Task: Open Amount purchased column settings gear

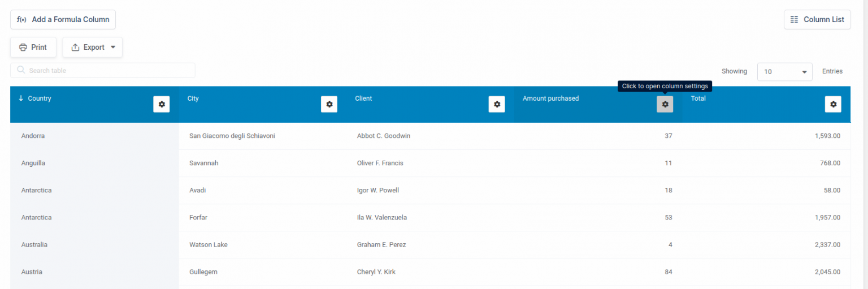Action: 665,104
